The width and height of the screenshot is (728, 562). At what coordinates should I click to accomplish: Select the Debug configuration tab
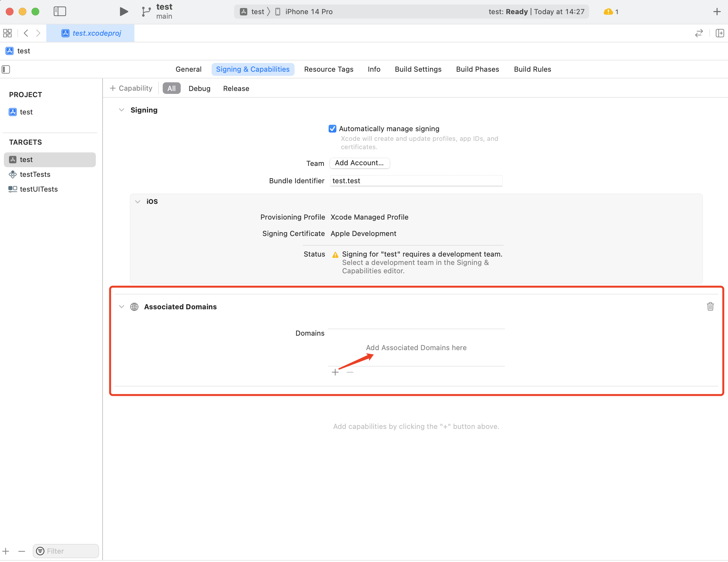pos(199,88)
